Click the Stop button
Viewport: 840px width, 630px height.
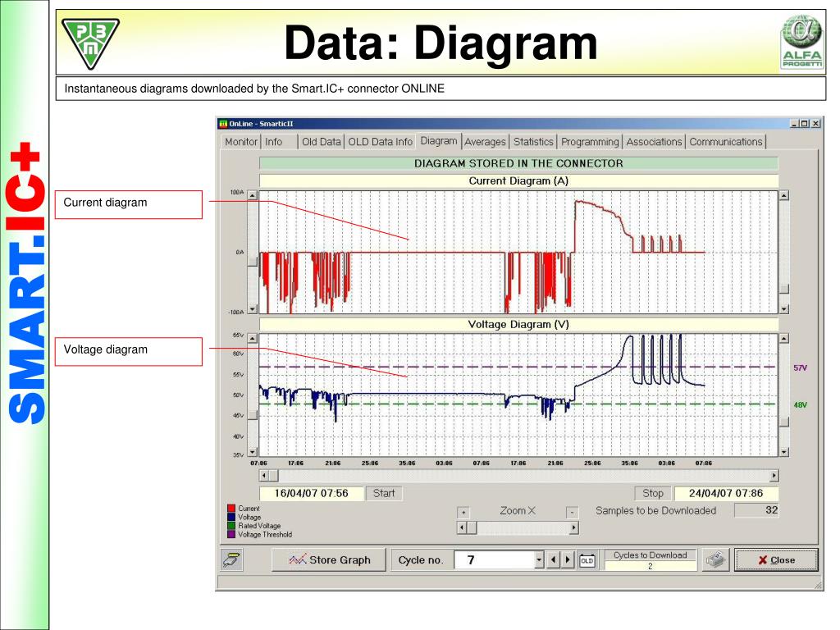pyautogui.click(x=653, y=493)
